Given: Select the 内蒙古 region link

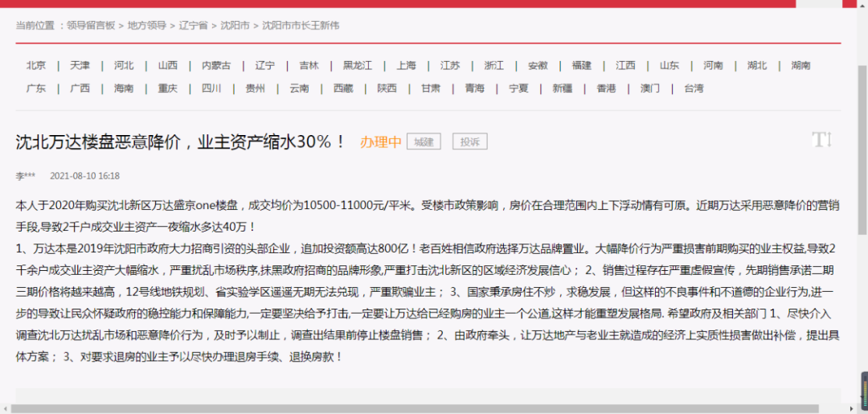Looking at the screenshot, I should (216, 65).
